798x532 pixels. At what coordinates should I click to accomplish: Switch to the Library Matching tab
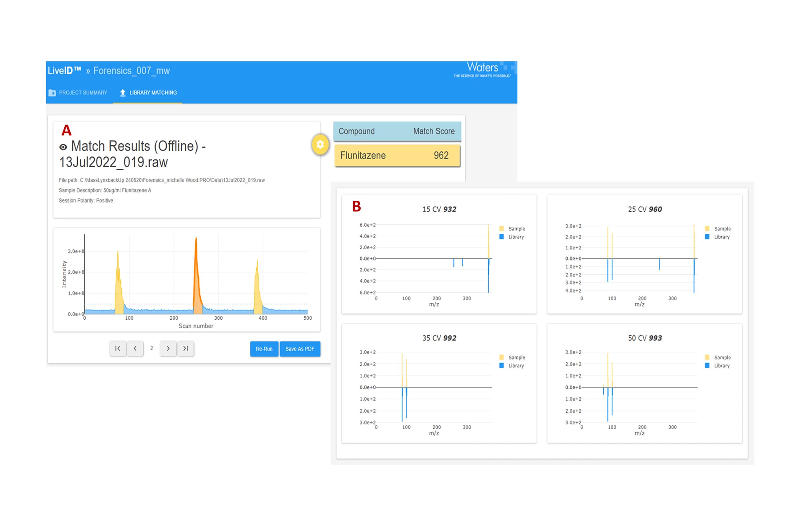(x=148, y=93)
